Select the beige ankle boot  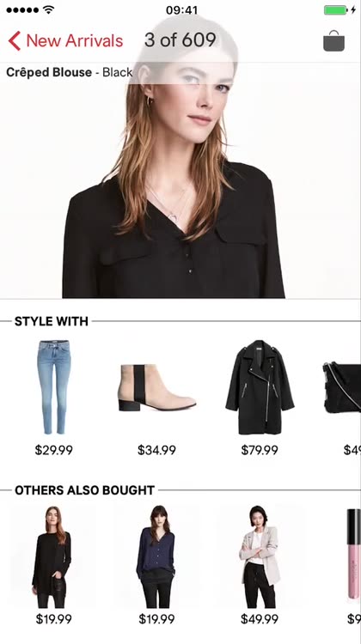[x=156, y=387]
